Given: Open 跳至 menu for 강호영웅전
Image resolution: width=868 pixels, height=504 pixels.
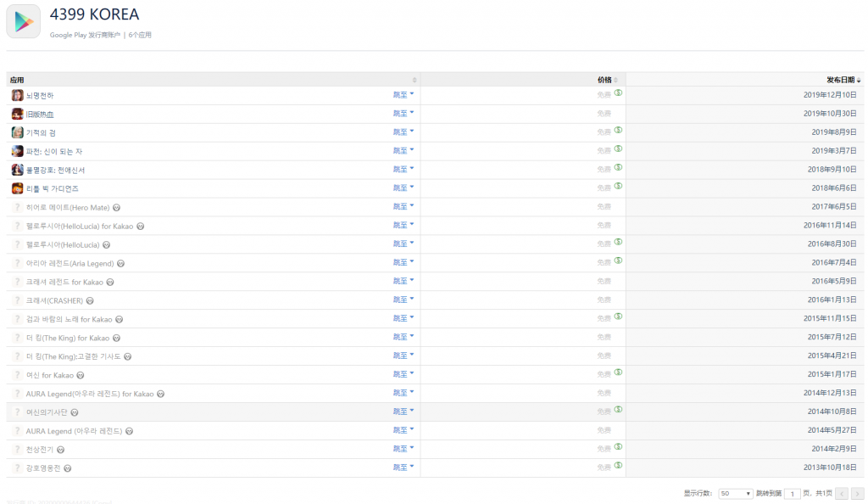Looking at the screenshot, I should coord(403,468).
